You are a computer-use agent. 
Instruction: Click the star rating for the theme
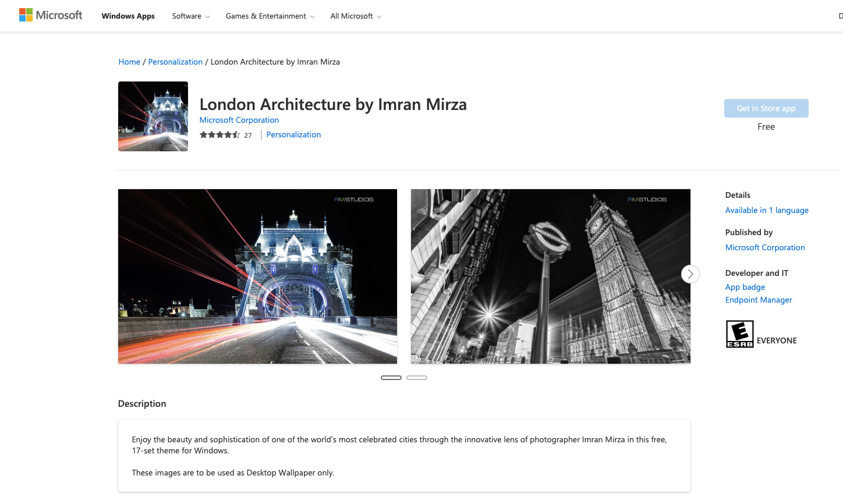click(219, 135)
